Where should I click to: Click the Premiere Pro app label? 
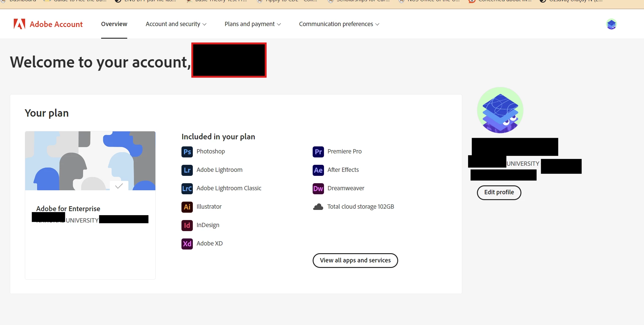[x=345, y=151]
